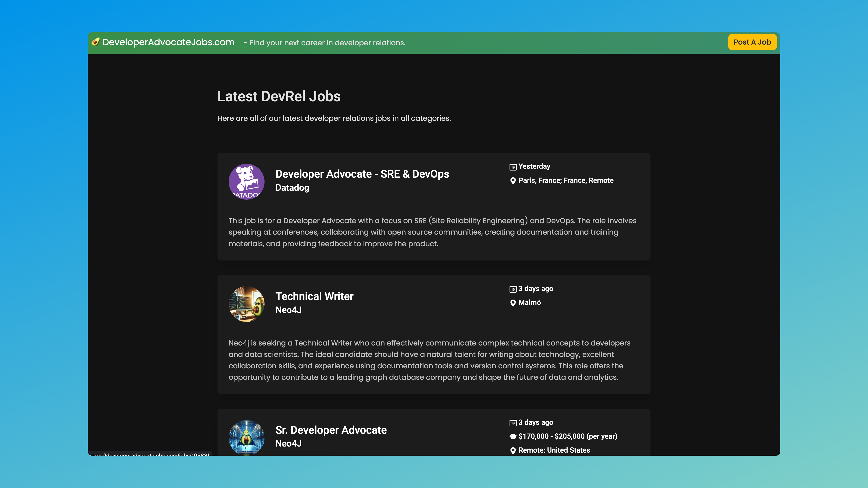The image size is (868, 488).
Task: Open DeveloperAdvocateJobs.com home link
Action: (168, 42)
